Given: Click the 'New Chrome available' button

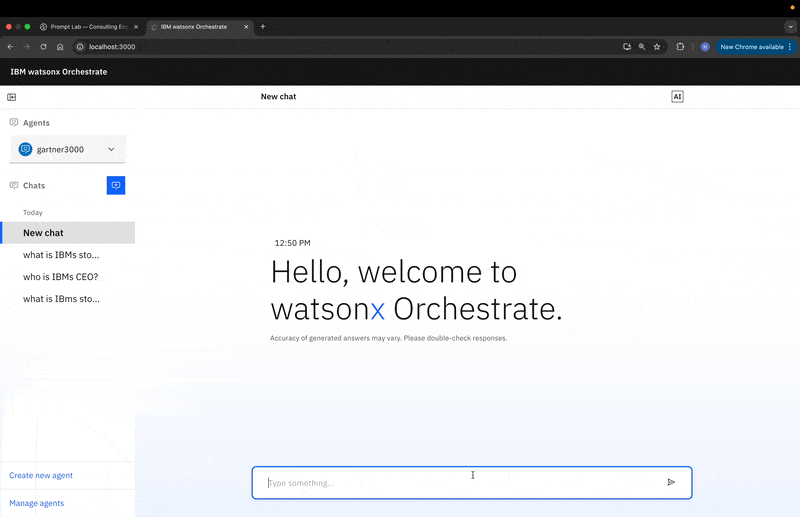Looking at the screenshot, I should [x=756, y=46].
